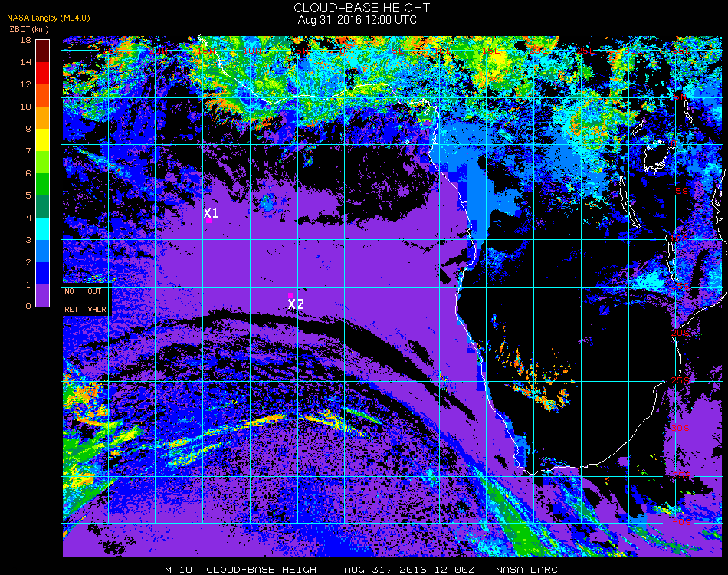The height and width of the screenshot is (575, 728).
Task: Click the 'MT10' text in the footer
Action: click(179, 570)
